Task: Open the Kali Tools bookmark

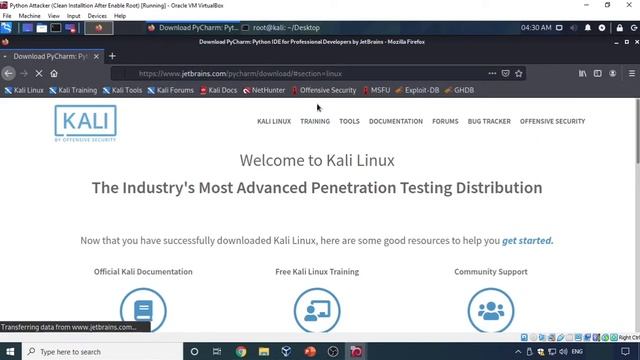Action: 122,90
